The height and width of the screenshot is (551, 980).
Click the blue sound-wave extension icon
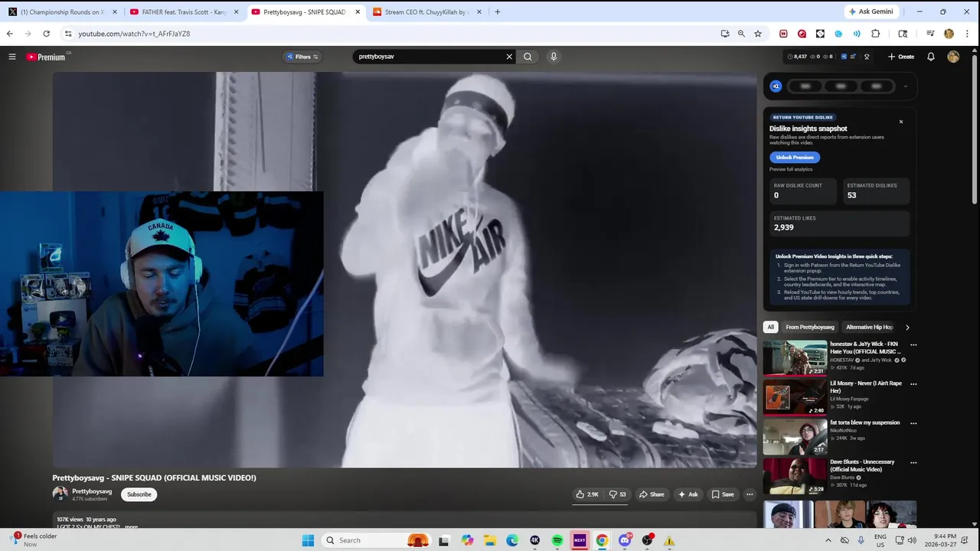[x=857, y=34]
